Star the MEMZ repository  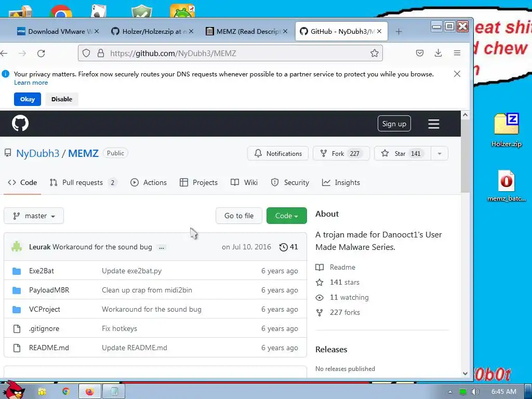403,153
